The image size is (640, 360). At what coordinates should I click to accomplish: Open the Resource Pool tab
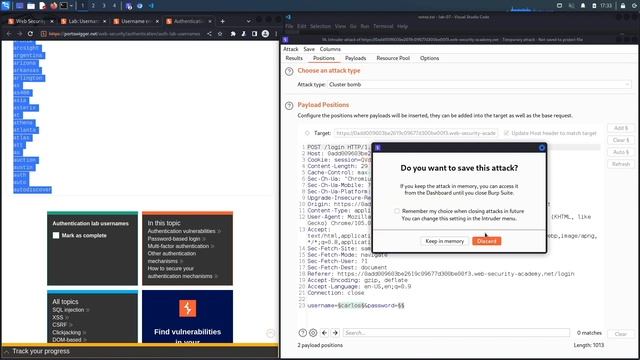pos(393,58)
